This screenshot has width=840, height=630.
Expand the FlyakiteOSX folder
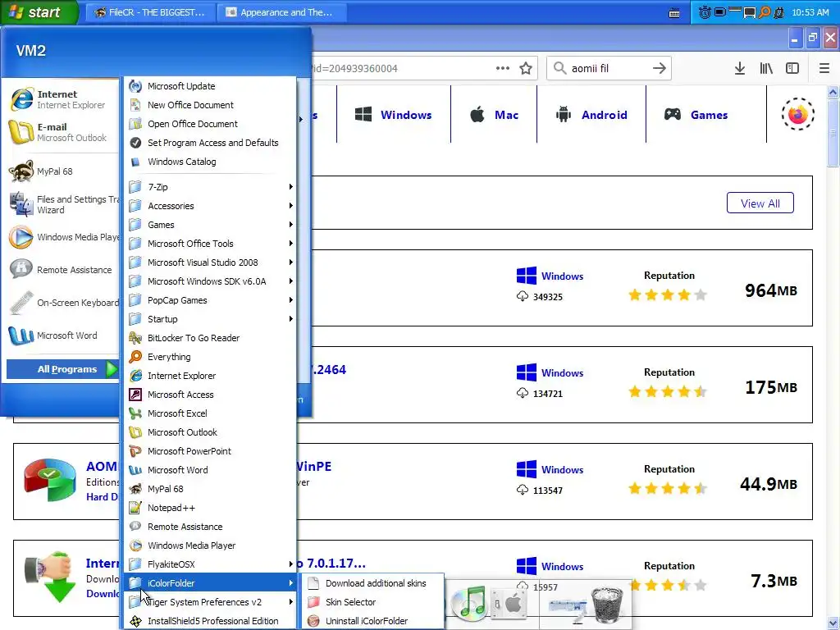[210, 564]
